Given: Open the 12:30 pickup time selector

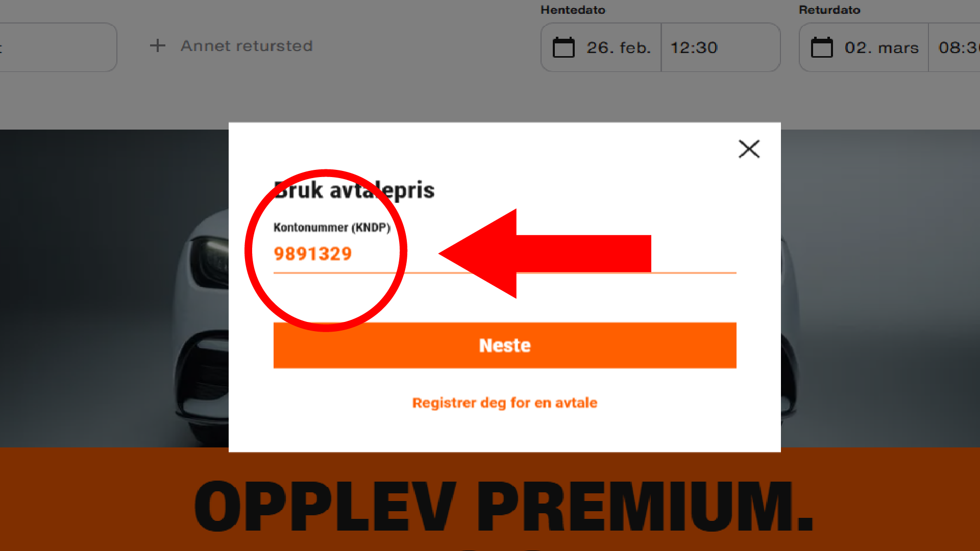Looking at the screenshot, I should 720,47.
